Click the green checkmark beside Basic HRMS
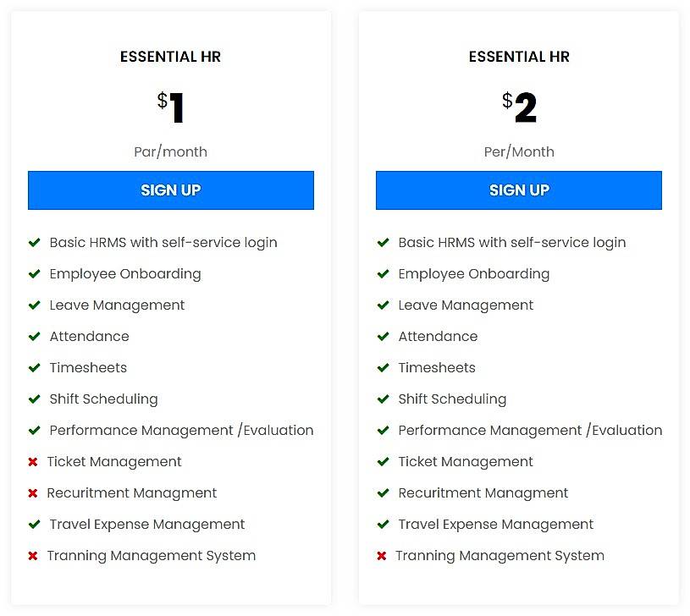The image size is (690, 616). click(x=34, y=243)
